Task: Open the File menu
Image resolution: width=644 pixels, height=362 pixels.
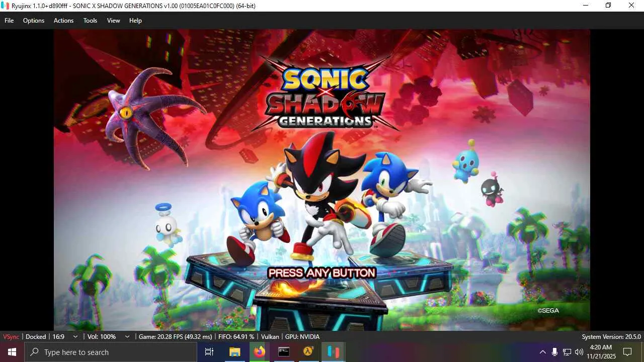Action: (9, 21)
